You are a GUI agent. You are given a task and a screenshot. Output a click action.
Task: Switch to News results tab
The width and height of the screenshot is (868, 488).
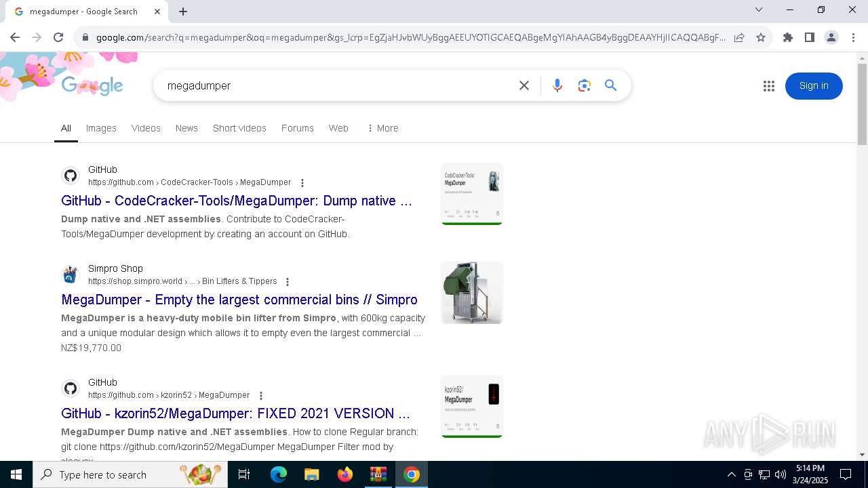[x=186, y=128]
